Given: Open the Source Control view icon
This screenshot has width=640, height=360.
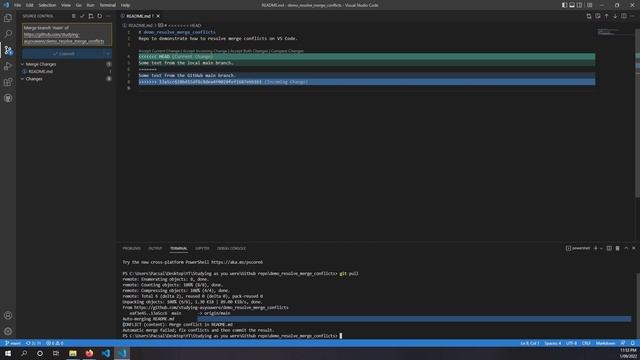Looking at the screenshot, I should 8,50.
